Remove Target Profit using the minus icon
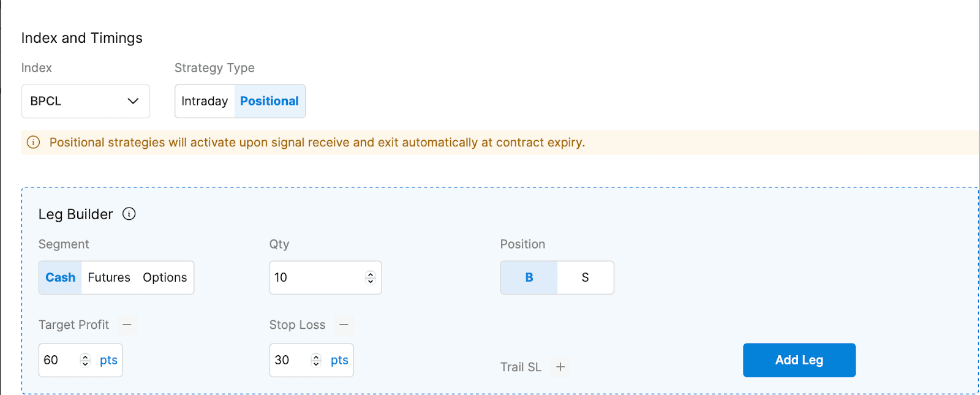 pyautogui.click(x=127, y=325)
